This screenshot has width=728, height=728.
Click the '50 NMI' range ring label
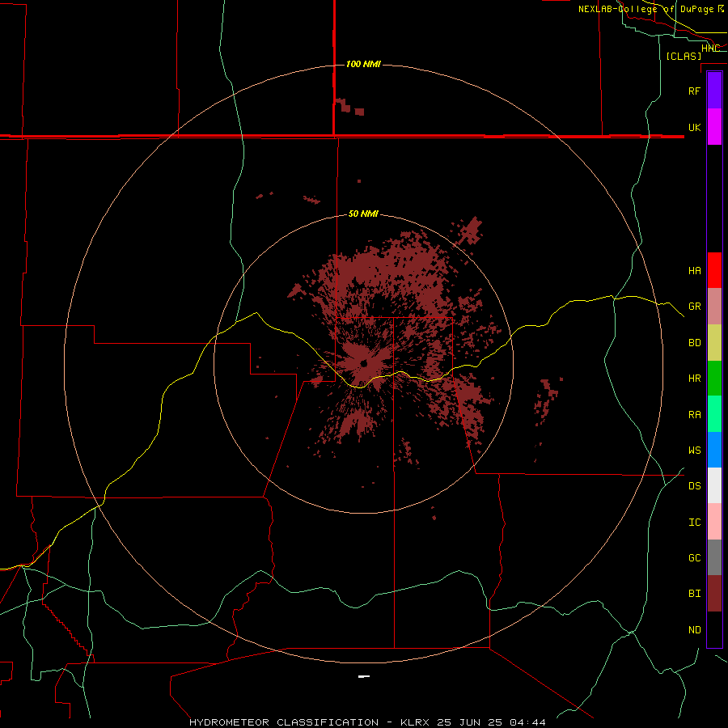[363, 214]
